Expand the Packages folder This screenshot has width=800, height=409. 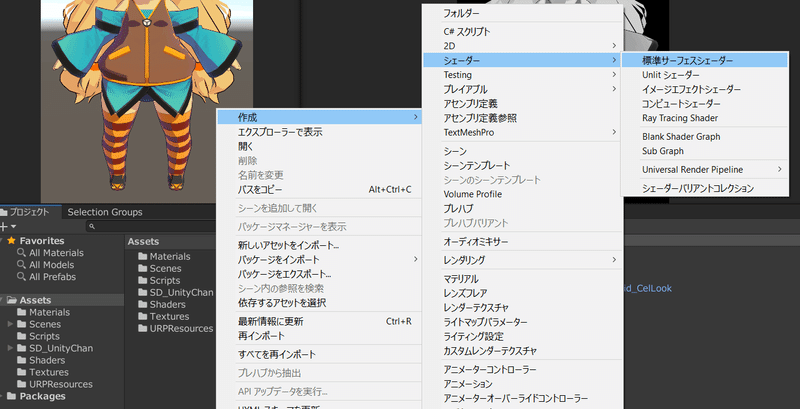[x=3, y=396]
